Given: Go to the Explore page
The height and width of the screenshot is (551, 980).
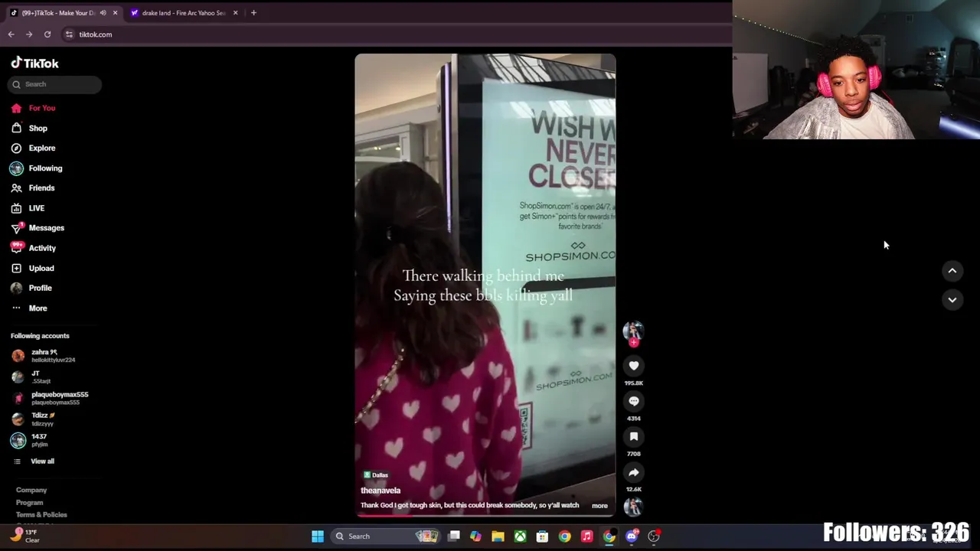Looking at the screenshot, I should point(33,148).
